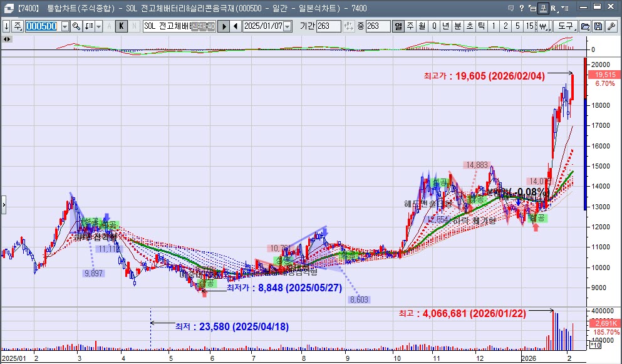Toggle the daily (일) period button
The width and height of the screenshot is (622, 364).
click(x=398, y=26)
